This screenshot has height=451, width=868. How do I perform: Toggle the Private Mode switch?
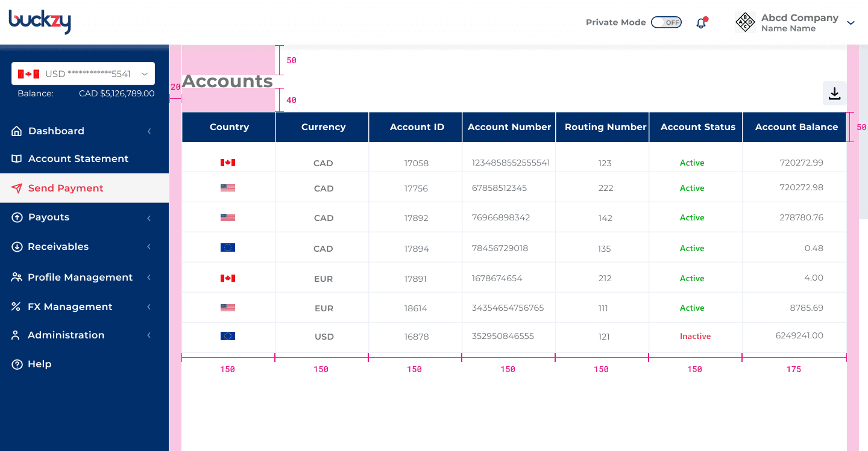pyautogui.click(x=666, y=22)
